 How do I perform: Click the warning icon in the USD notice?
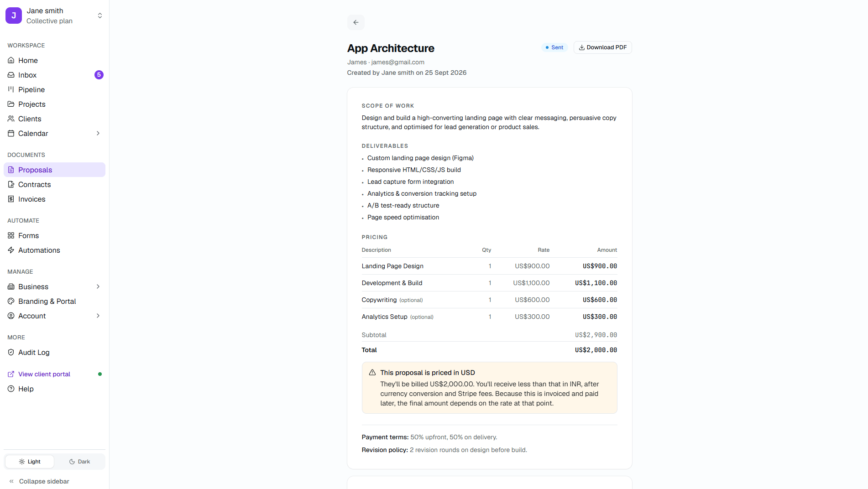point(372,372)
